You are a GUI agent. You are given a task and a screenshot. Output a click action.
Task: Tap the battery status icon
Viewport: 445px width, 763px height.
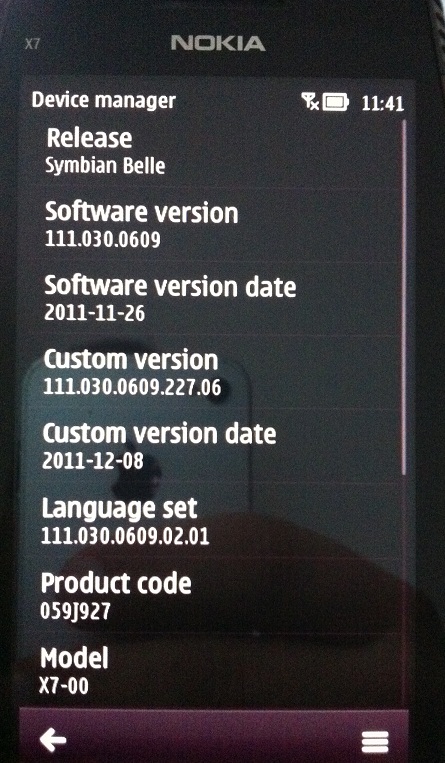click(335, 102)
